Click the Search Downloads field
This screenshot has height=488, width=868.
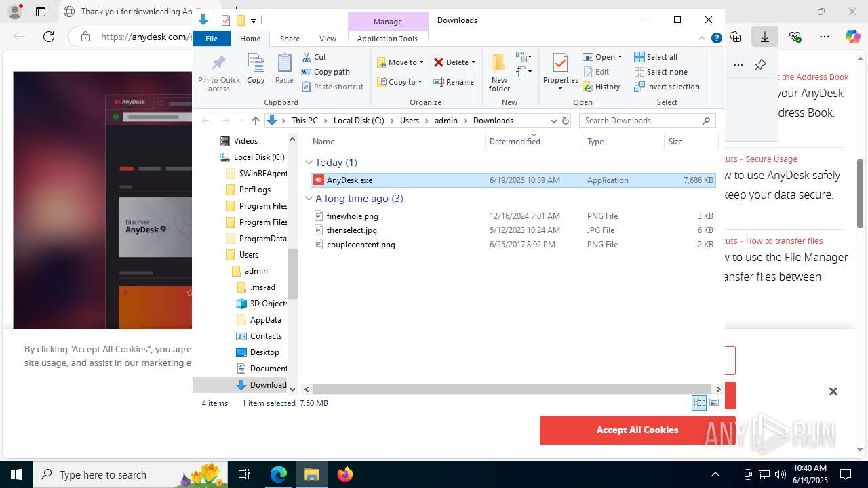pos(647,121)
